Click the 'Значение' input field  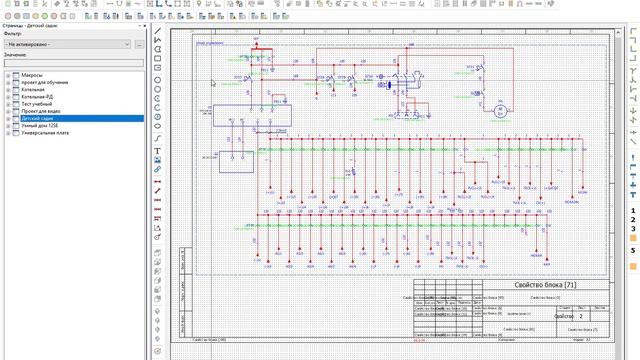pos(74,63)
